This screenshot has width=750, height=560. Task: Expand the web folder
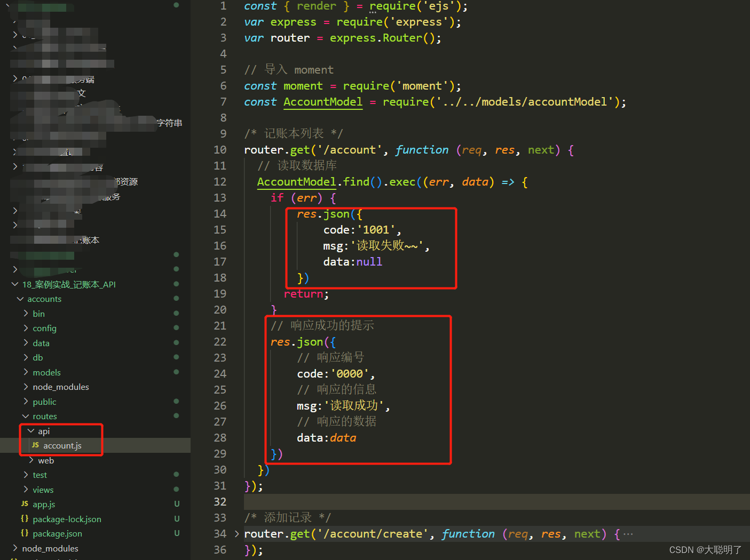31,460
